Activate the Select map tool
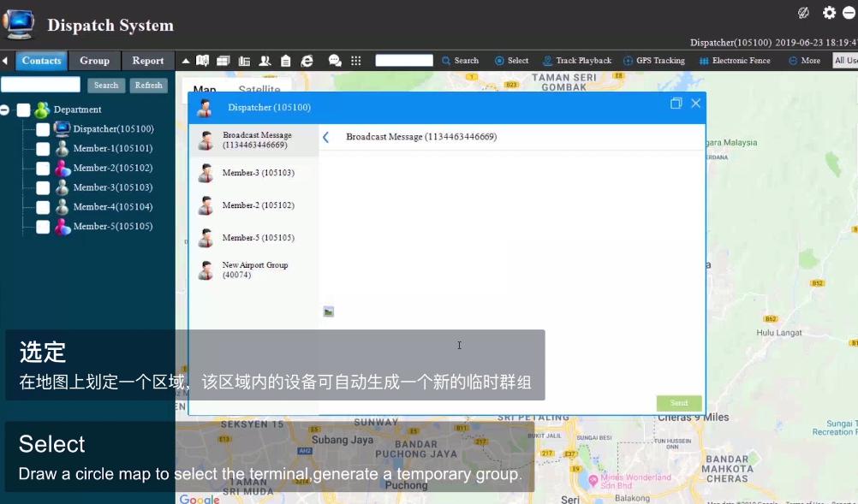The width and height of the screenshot is (858, 504). (x=511, y=61)
